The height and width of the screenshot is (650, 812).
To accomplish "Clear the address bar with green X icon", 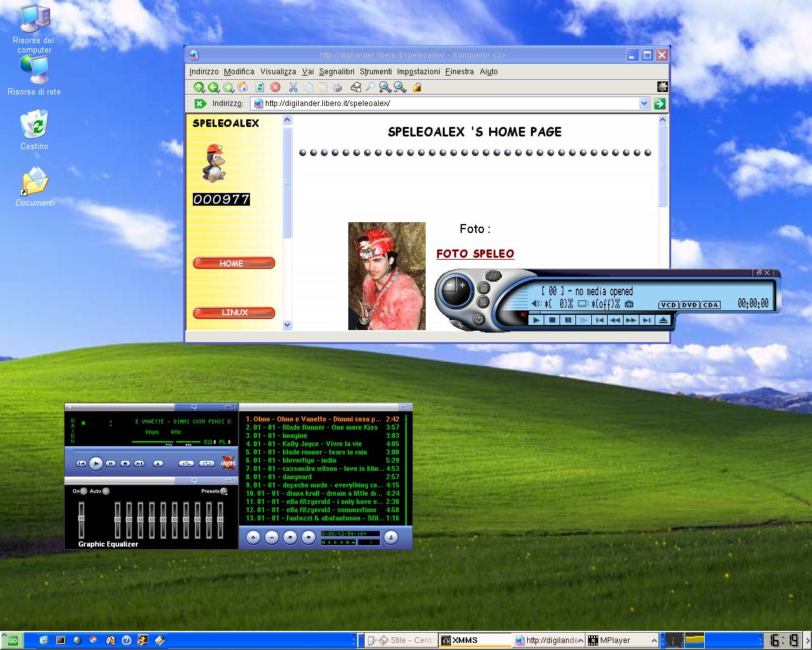I will pos(200,103).
